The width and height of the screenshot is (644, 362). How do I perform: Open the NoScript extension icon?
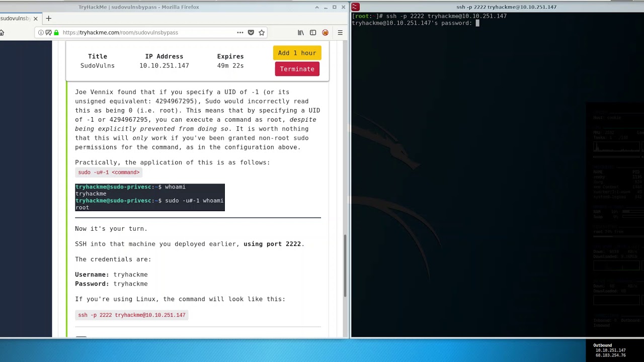click(325, 33)
